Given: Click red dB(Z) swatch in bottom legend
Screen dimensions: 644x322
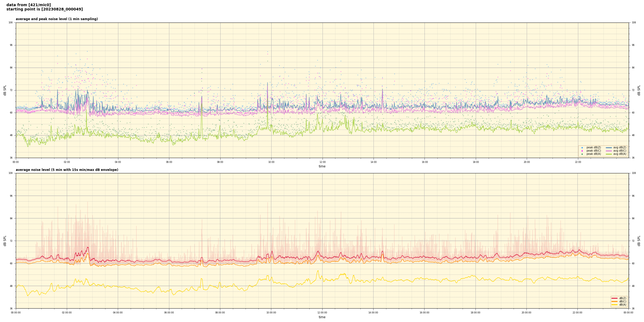Looking at the screenshot, I should 614,298.
